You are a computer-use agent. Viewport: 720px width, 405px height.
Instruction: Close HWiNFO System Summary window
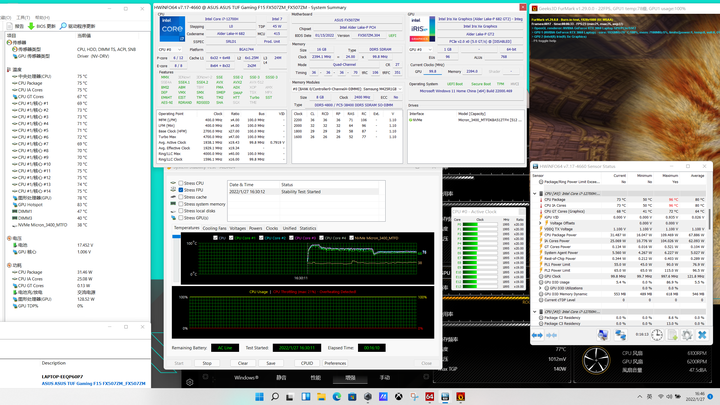[523, 7]
